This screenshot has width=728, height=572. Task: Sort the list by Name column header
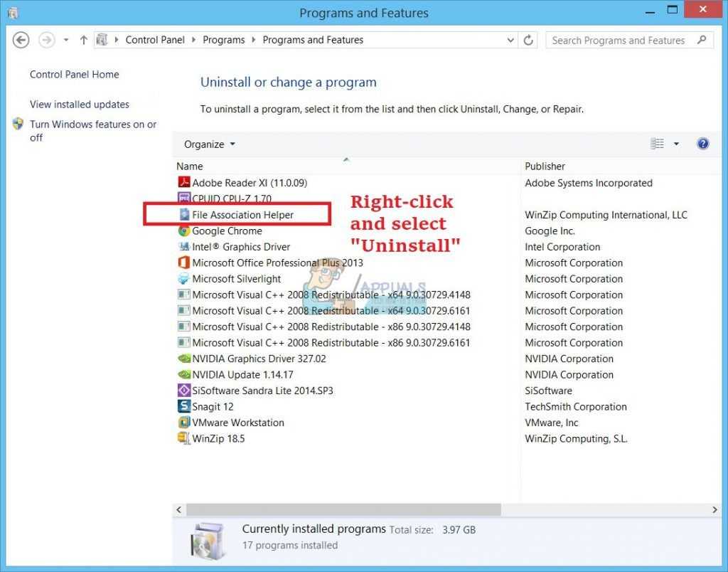(190, 166)
